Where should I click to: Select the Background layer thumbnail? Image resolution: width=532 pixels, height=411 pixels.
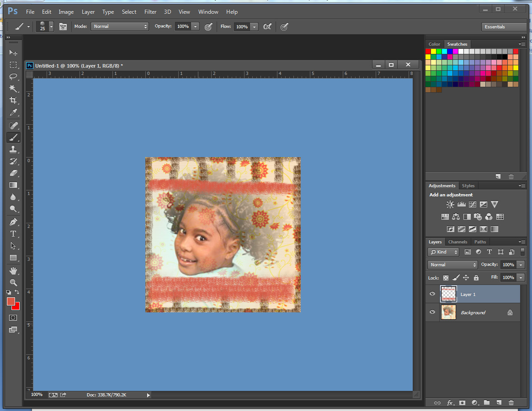pos(448,312)
